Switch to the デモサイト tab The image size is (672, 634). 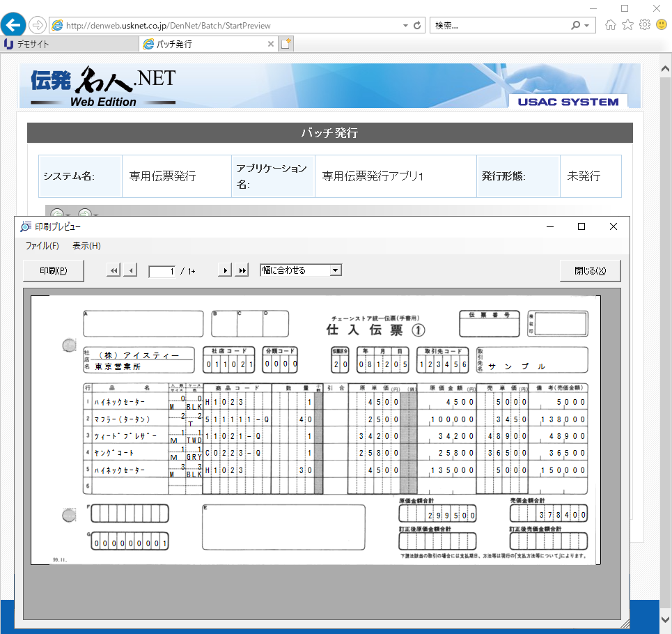(x=70, y=44)
